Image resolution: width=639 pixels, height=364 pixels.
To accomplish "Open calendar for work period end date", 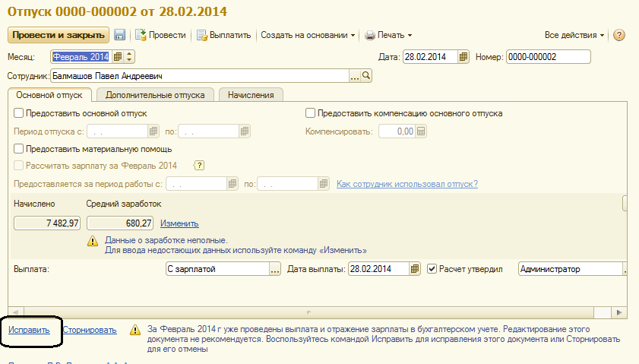I will pos(324,183).
